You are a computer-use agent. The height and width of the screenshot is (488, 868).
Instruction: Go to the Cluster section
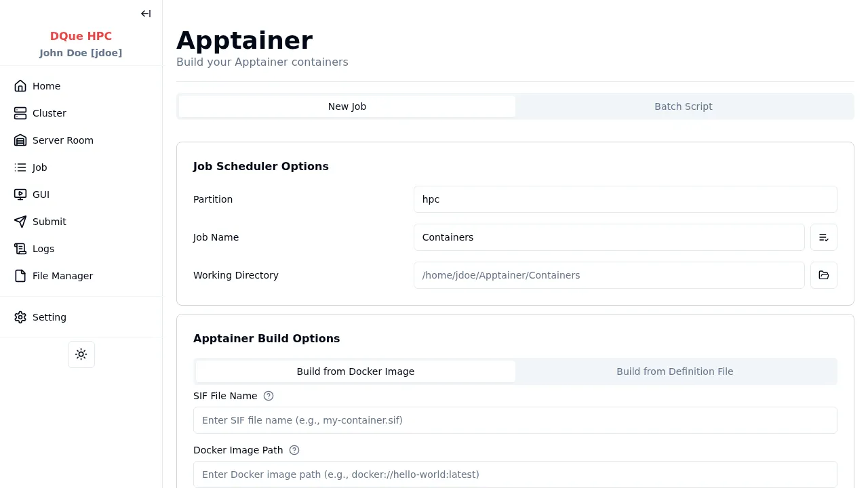pos(49,113)
